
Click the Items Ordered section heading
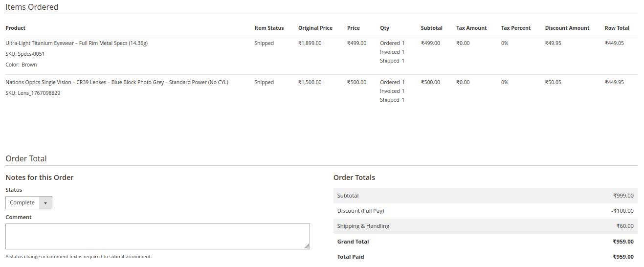[32, 7]
